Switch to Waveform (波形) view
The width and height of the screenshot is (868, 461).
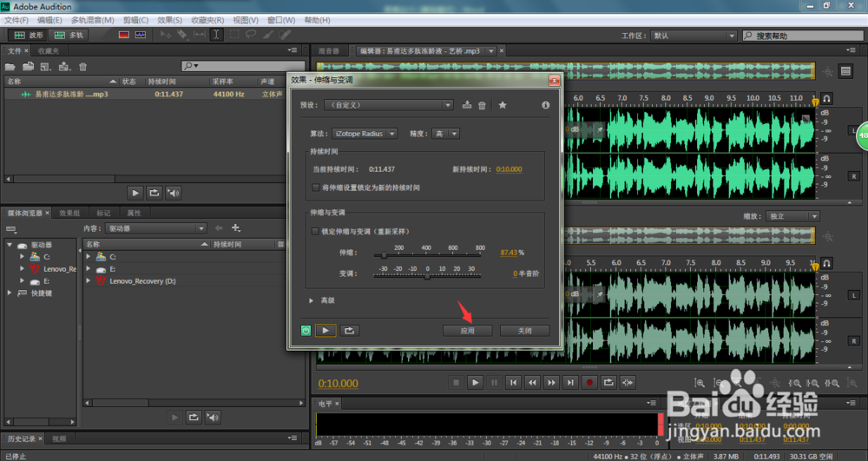pyautogui.click(x=29, y=35)
